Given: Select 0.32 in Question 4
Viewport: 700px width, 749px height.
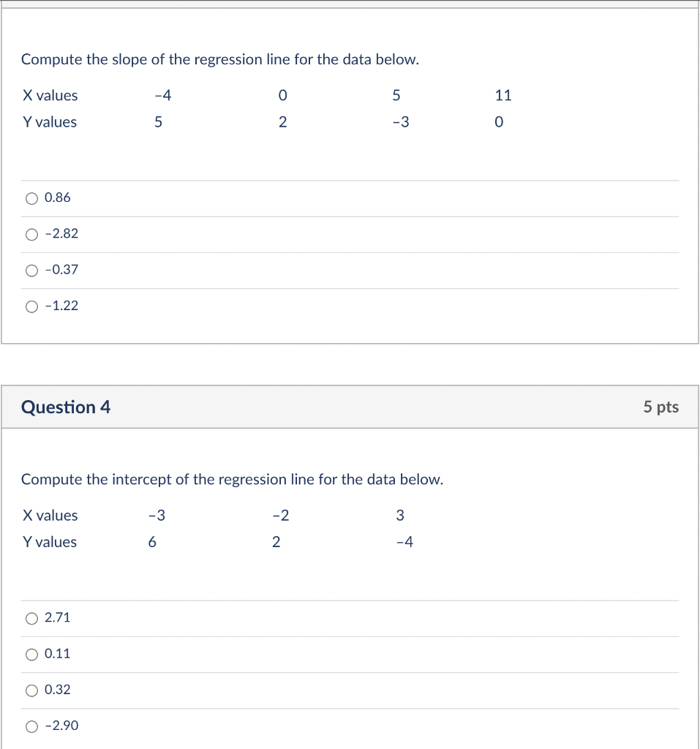Looking at the screenshot, I should click(31, 690).
